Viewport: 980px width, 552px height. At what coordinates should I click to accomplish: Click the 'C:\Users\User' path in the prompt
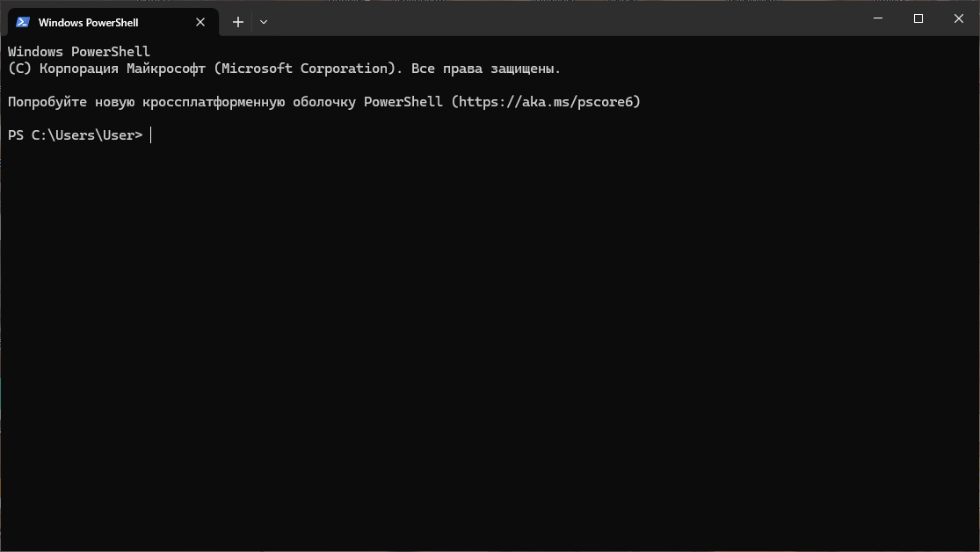click(83, 135)
